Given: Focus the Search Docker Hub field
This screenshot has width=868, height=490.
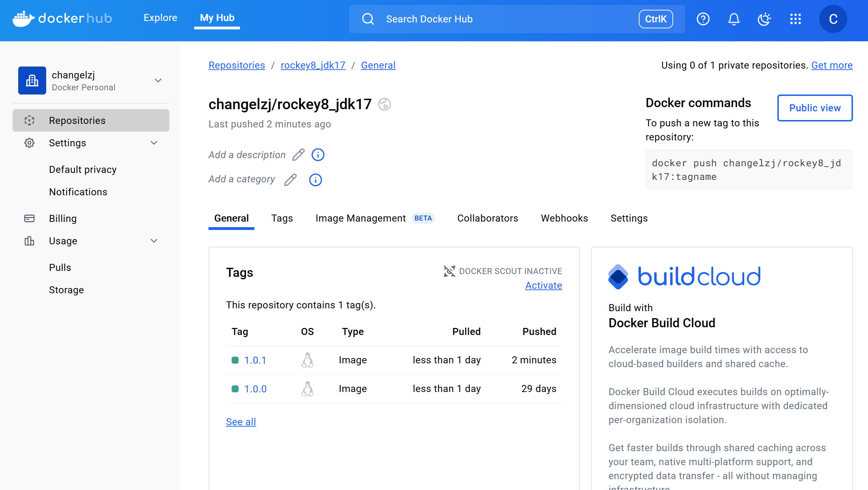Looking at the screenshot, I should click(x=517, y=19).
